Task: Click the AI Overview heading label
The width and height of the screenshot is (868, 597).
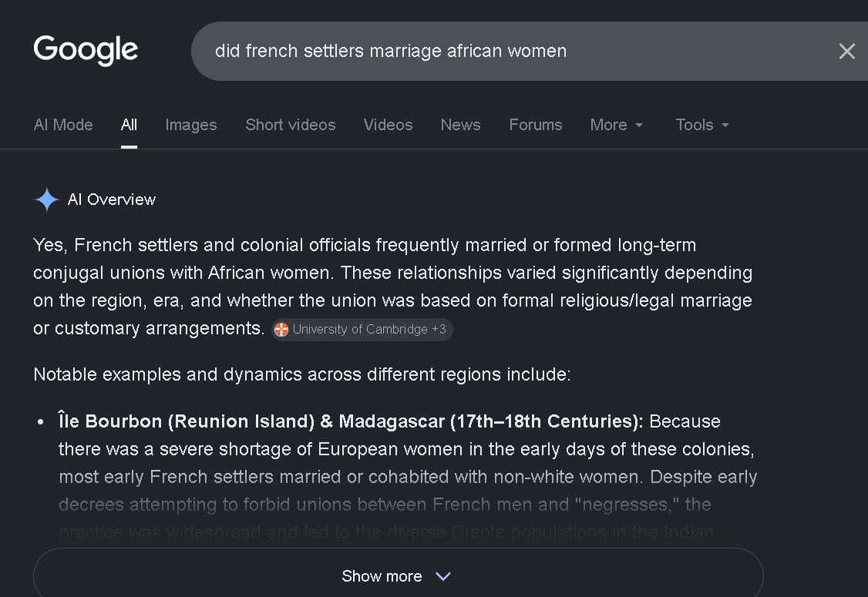Action: (x=112, y=200)
